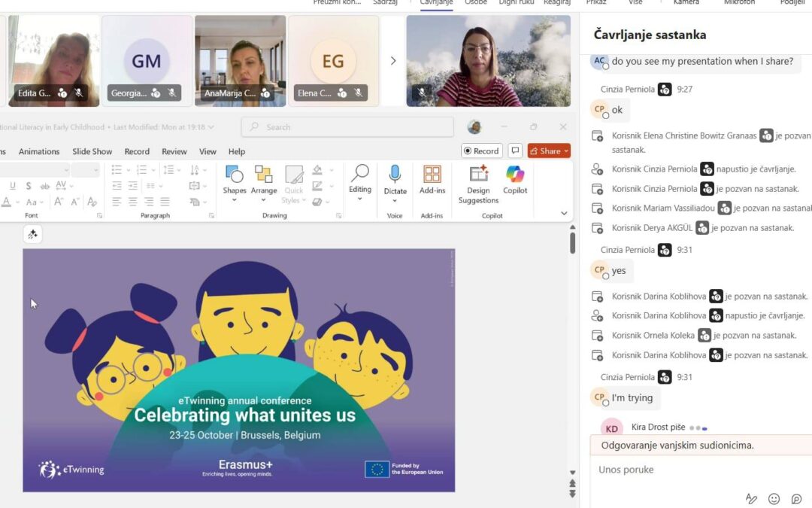The width and height of the screenshot is (812, 508).
Task: Click the text format icon in chat
Action: (751, 498)
